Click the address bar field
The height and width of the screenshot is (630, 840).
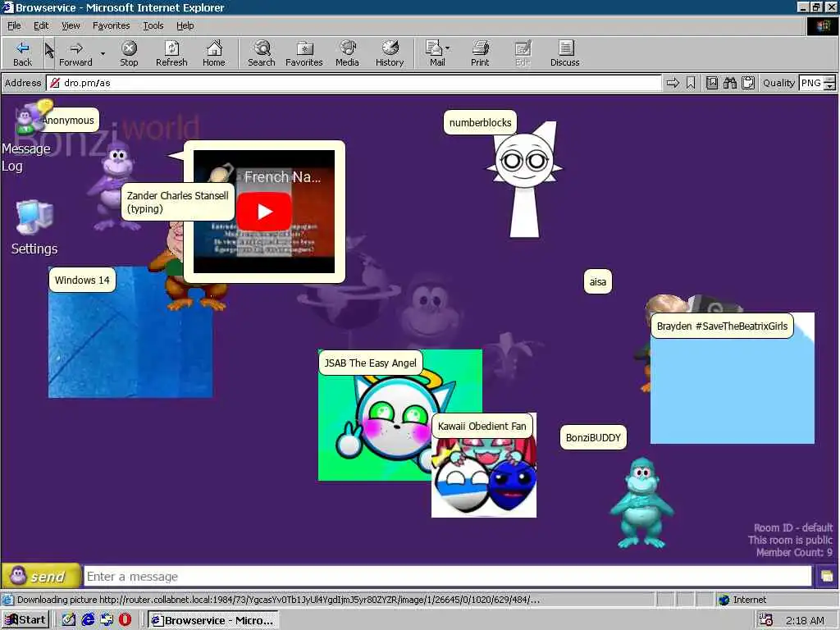tap(354, 83)
